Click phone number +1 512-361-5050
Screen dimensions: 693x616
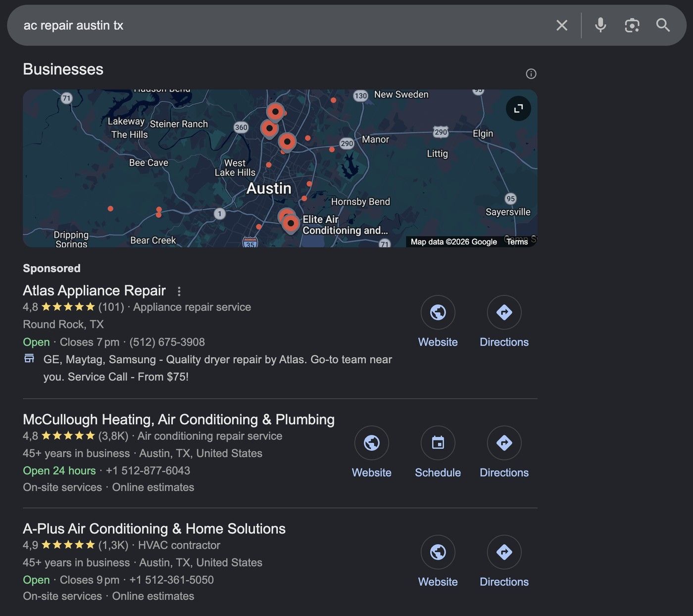[x=171, y=580]
